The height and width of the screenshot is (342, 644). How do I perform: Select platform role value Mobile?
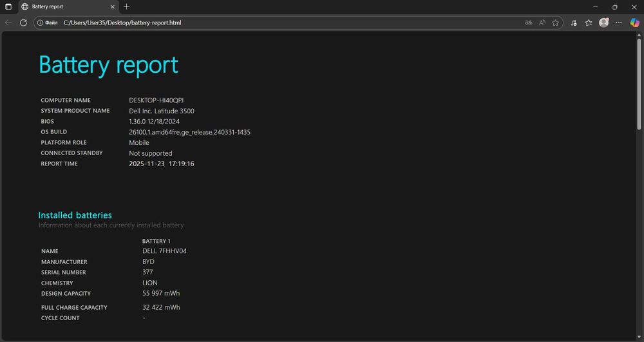tap(139, 142)
